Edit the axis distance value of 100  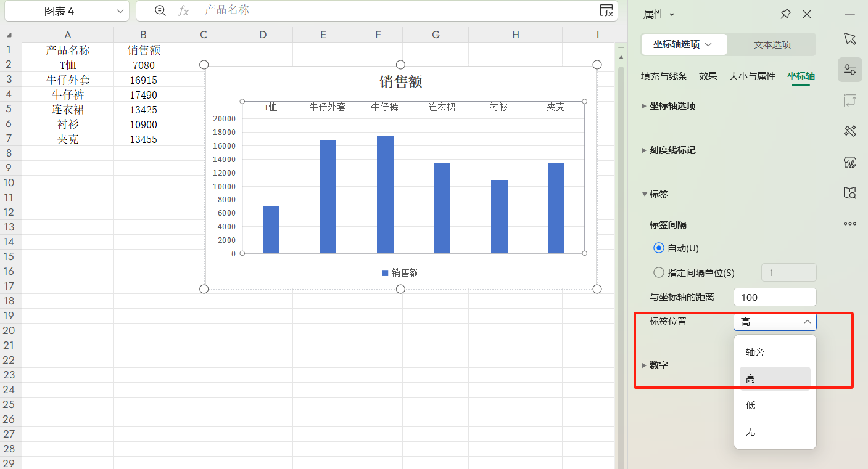pos(775,297)
